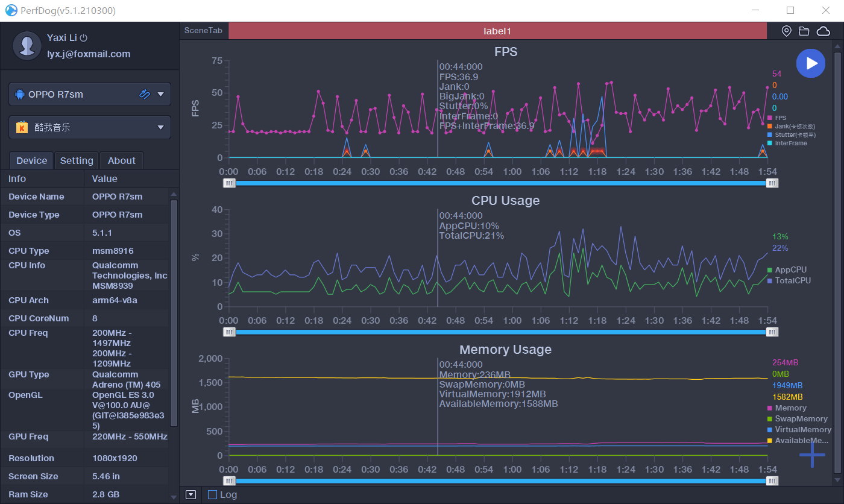Toggle FPS series in chart legend
The image size is (844, 504).
[776, 118]
